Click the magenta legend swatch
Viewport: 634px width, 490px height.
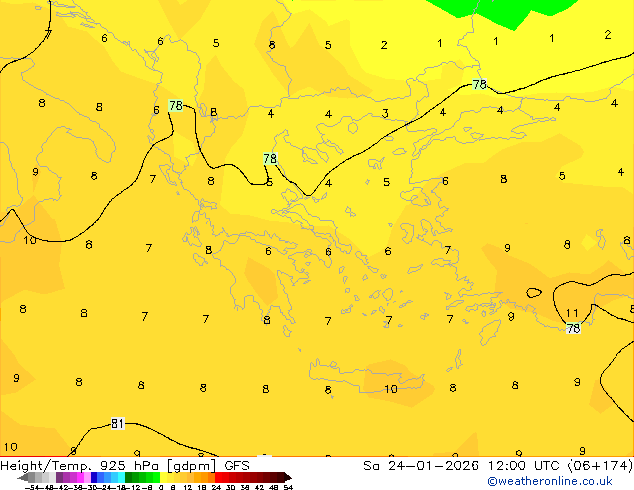pos(80,477)
